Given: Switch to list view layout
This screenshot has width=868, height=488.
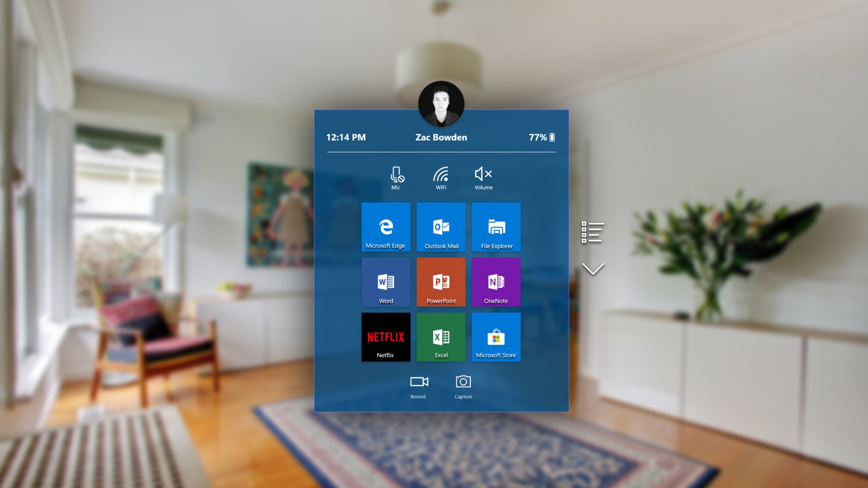Looking at the screenshot, I should (x=591, y=233).
